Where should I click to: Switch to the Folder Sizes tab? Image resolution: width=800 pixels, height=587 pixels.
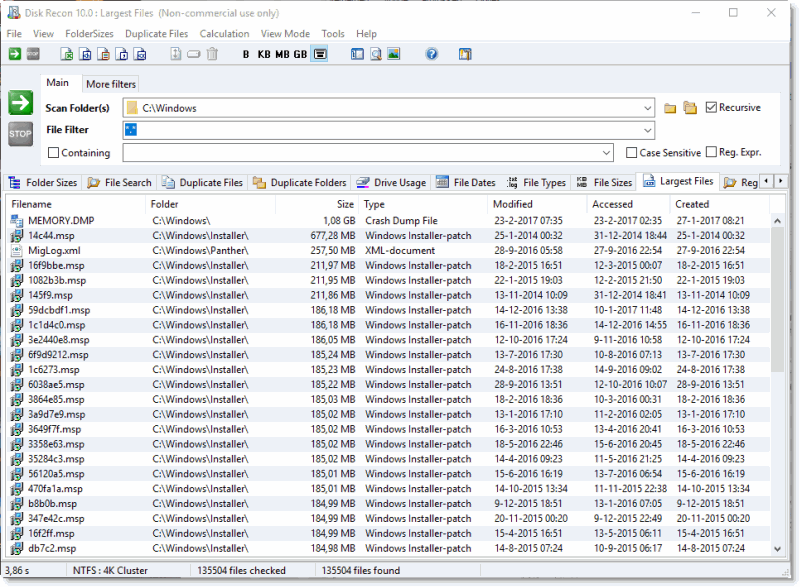[43, 183]
